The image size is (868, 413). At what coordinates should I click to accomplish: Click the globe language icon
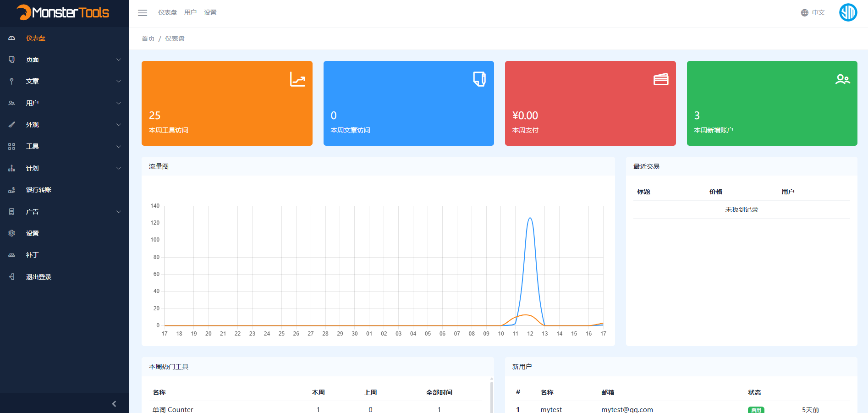tap(804, 13)
